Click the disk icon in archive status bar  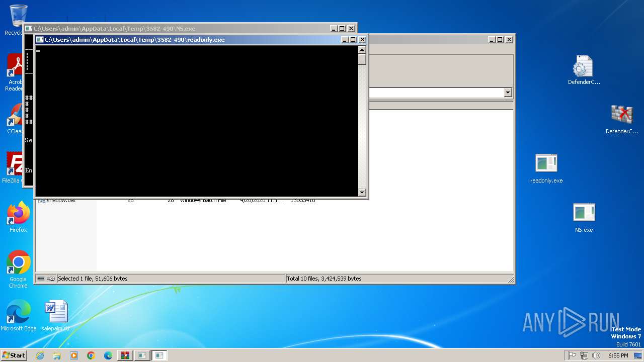click(41, 279)
